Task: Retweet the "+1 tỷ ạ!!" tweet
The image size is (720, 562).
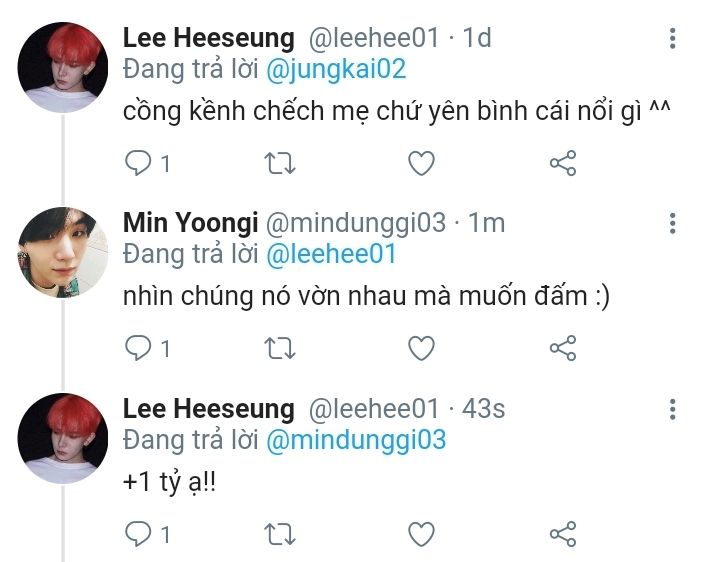Action: pyautogui.click(x=280, y=534)
